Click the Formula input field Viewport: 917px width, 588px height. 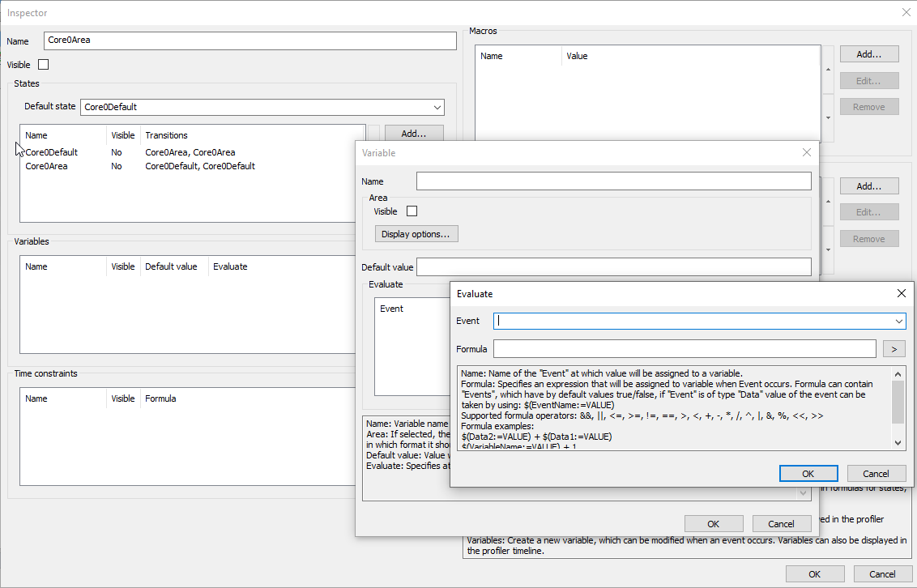pos(685,349)
